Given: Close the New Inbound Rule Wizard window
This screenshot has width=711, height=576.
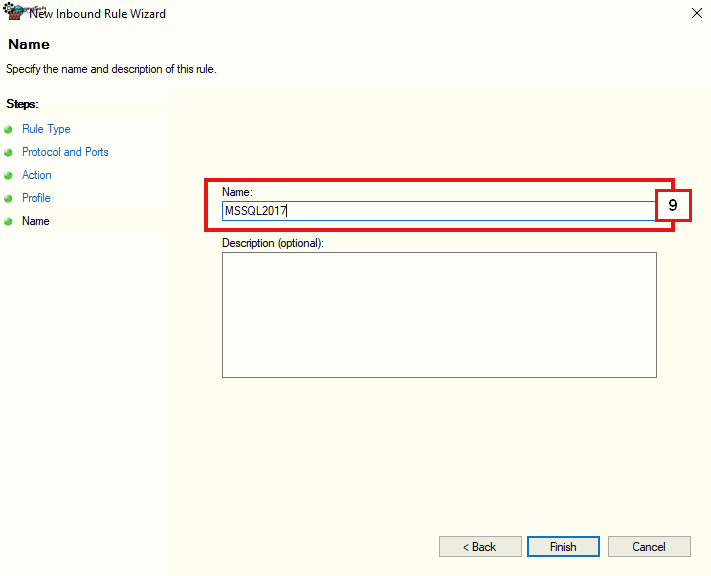Looking at the screenshot, I should (x=697, y=13).
